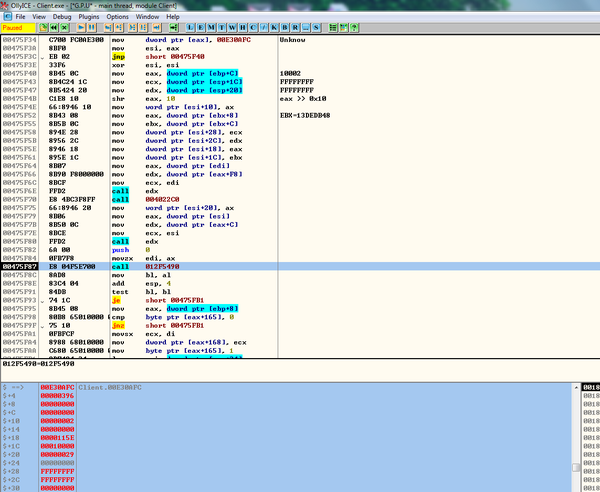Open the Plugins menu
Image resolution: width=600 pixels, height=492 pixels.
90,17
